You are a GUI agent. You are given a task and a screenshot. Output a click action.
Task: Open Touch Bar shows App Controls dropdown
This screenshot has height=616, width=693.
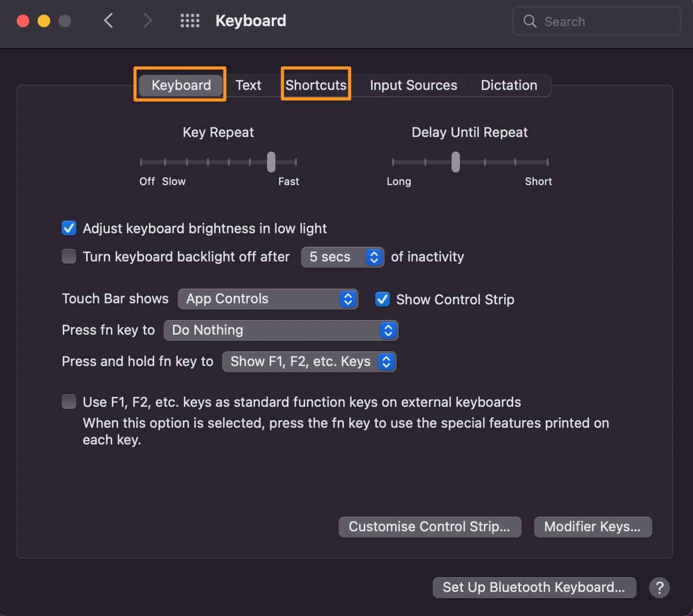268,299
